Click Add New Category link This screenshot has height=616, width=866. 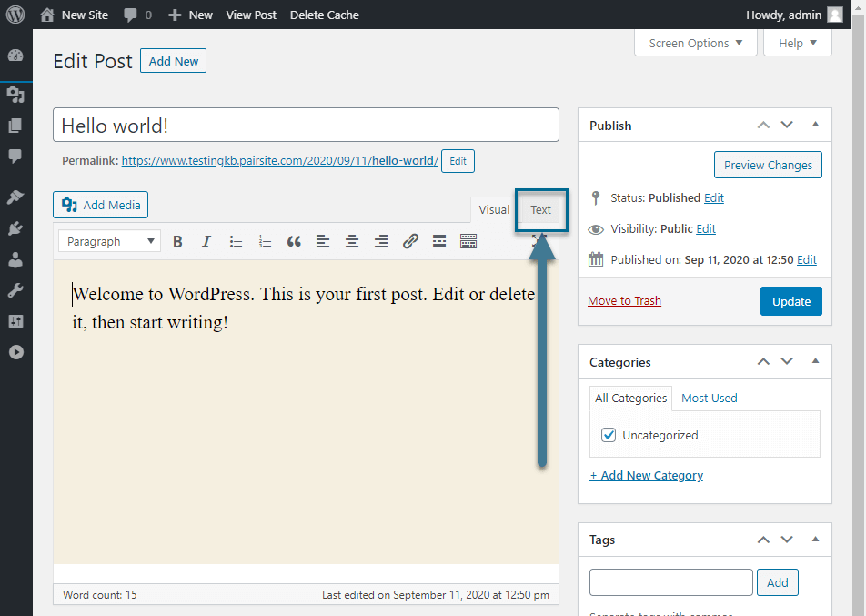pyautogui.click(x=646, y=475)
